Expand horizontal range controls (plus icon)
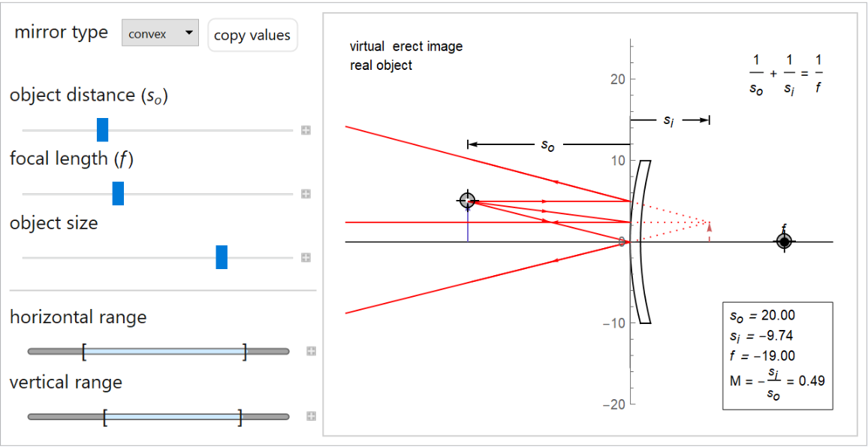The image size is (868, 448). coord(311,351)
